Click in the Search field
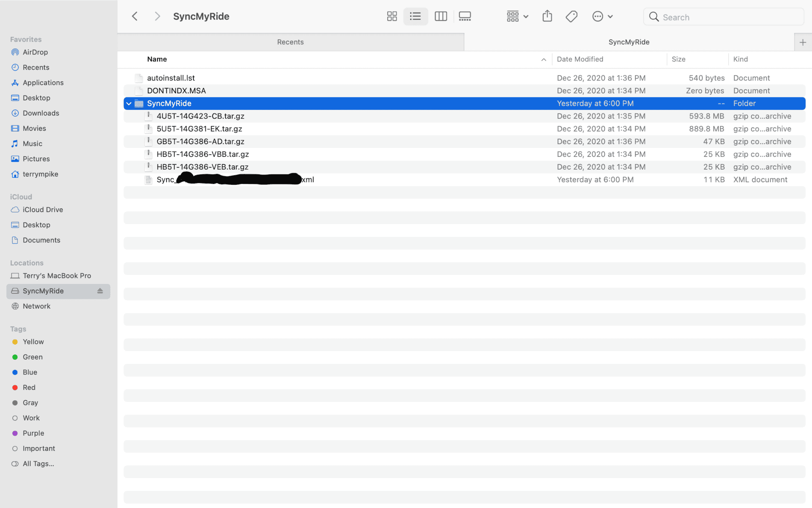This screenshot has height=508, width=812. point(724,17)
